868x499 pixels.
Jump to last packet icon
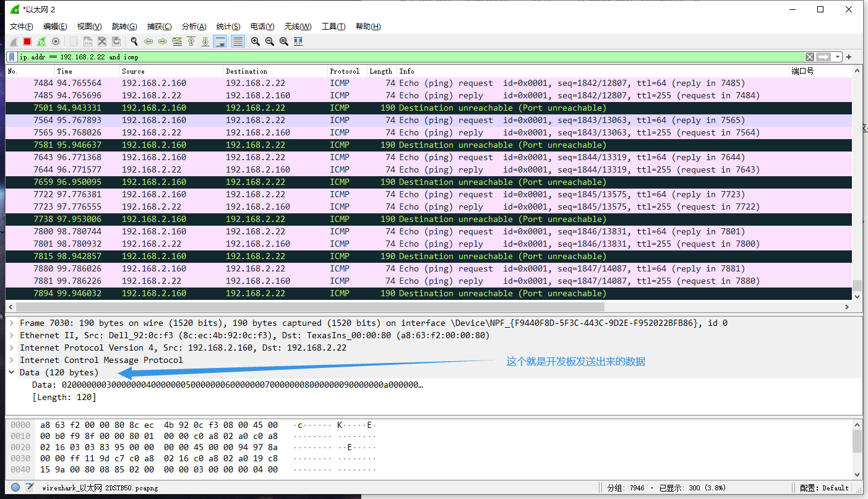pyautogui.click(x=205, y=41)
